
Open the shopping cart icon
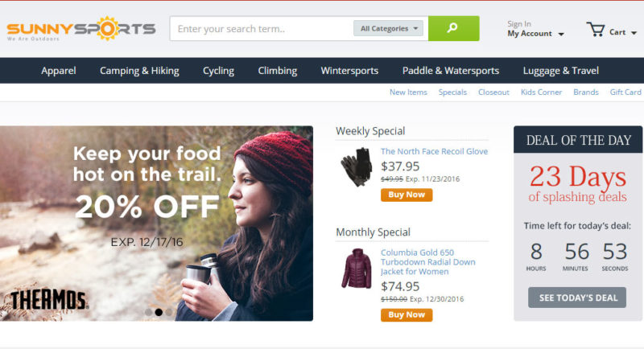[595, 30]
